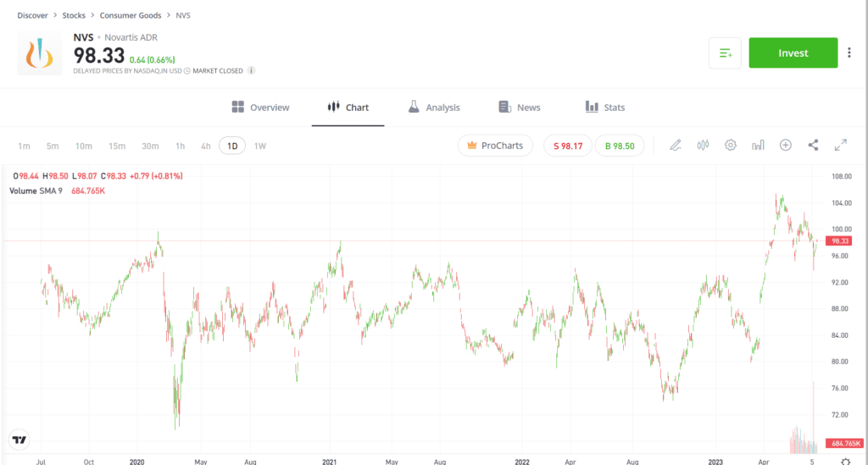
Task: Open the Stats tab
Action: pyautogui.click(x=605, y=108)
